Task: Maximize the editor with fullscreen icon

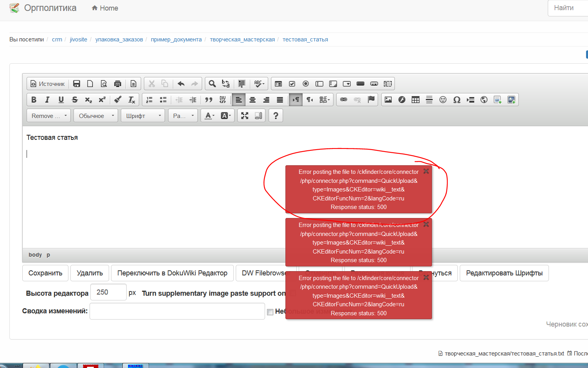Action: coord(245,116)
